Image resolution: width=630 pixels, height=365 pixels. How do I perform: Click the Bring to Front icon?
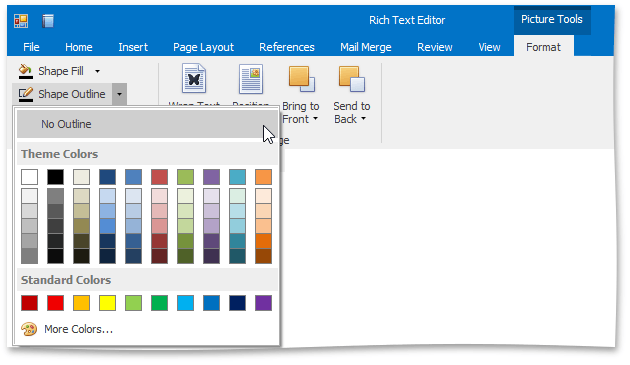tap(302, 79)
